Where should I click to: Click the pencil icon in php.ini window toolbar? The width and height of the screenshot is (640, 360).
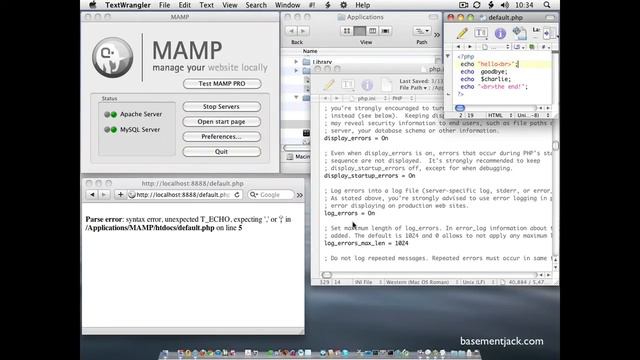click(329, 85)
